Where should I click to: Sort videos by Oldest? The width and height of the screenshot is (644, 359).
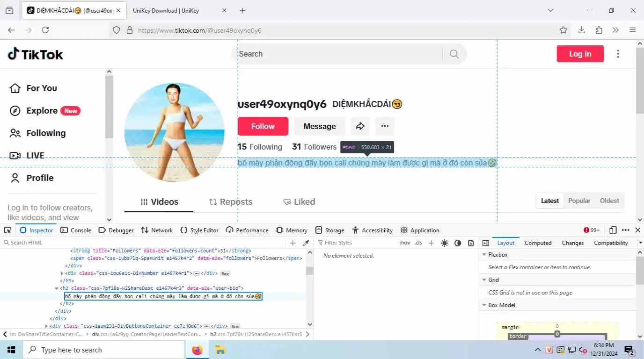609,201
